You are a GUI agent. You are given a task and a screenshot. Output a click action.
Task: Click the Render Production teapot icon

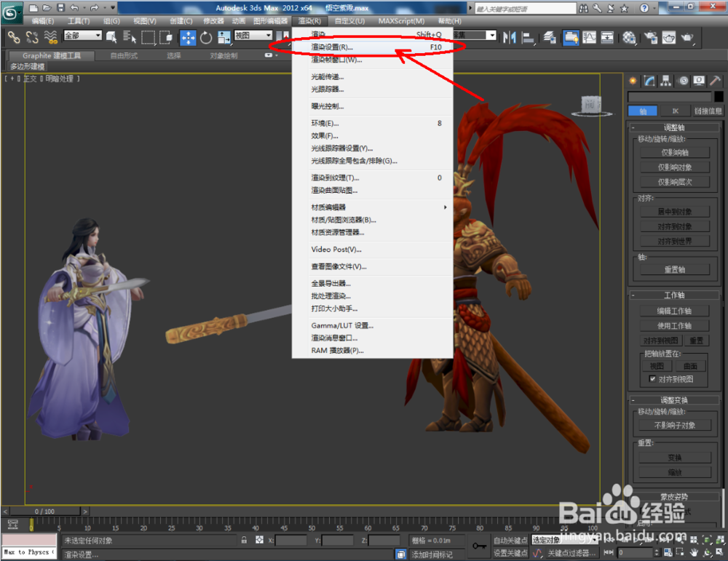[x=687, y=37]
